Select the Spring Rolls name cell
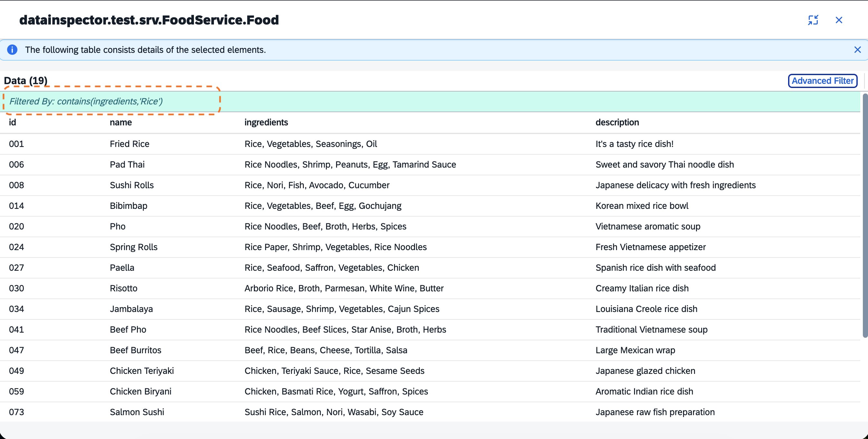The image size is (868, 439). [x=133, y=247]
